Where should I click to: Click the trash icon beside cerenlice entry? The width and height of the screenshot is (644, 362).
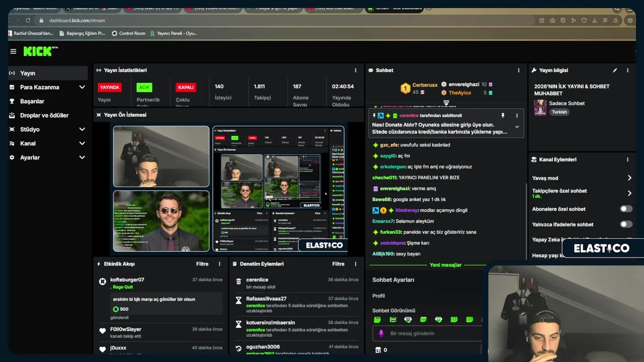(238, 282)
